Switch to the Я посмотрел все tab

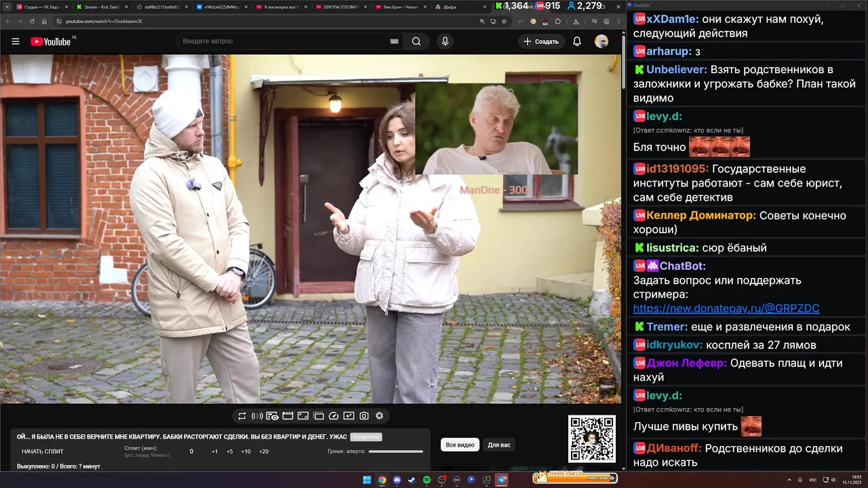pyautogui.click(x=281, y=7)
